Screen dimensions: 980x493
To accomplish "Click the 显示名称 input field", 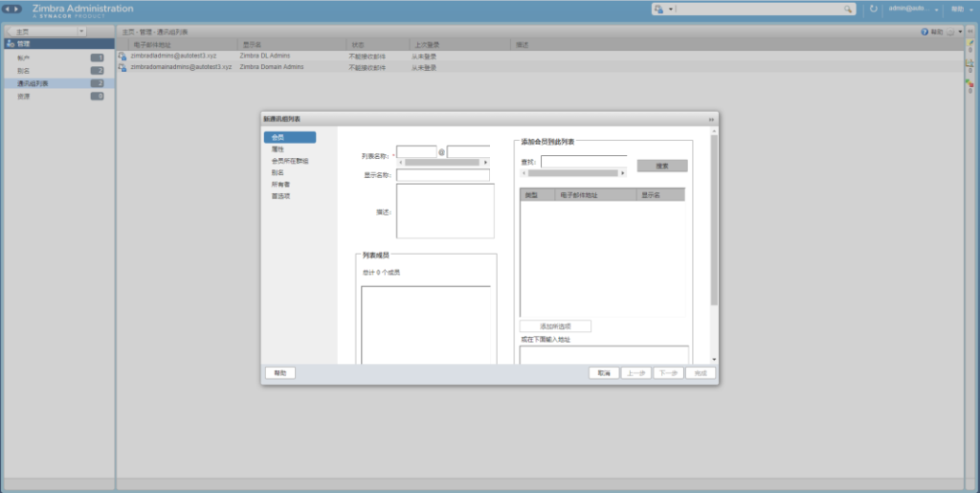I will 443,175.
